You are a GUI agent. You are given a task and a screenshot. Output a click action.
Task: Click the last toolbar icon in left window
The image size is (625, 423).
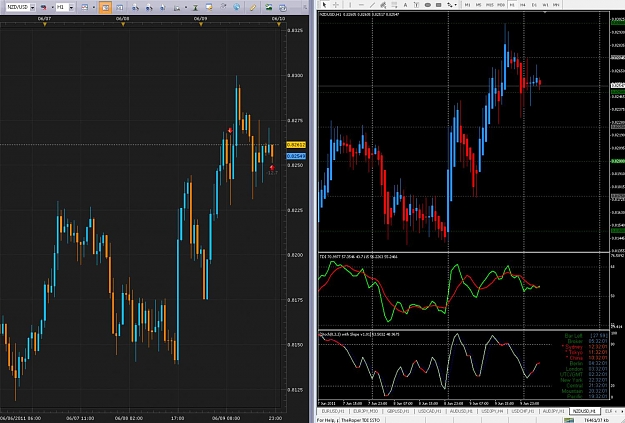283,8
